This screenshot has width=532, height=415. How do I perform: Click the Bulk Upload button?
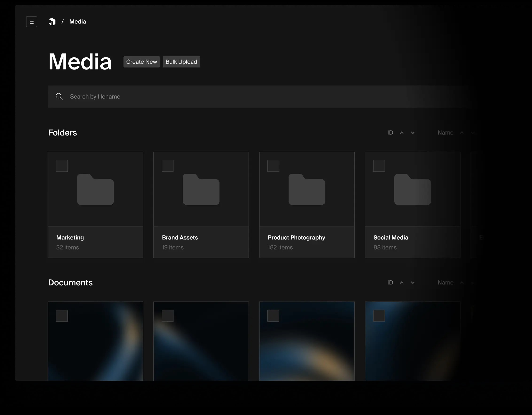181,62
